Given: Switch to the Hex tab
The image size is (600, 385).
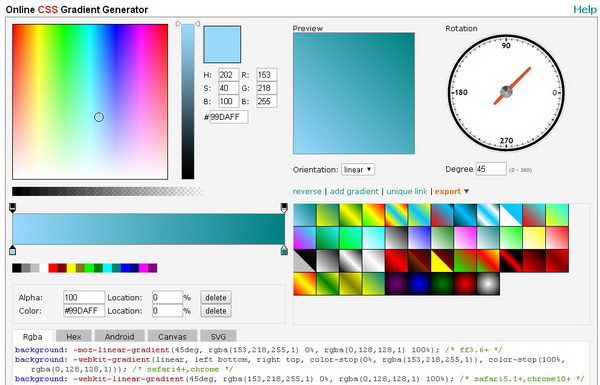Looking at the screenshot, I should [74, 336].
